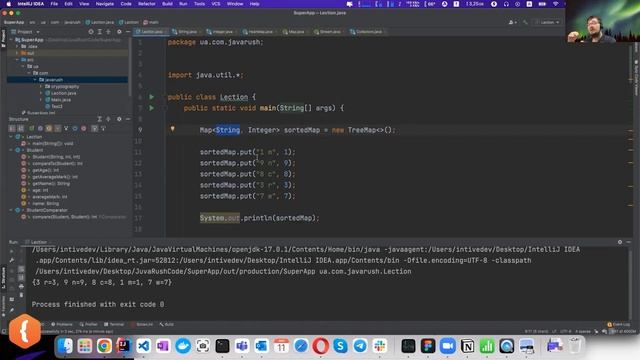Toggle Project tool window side stripe button
The width and height of the screenshot is (640, 360).
pyautogui.click(x=3, y=39)
